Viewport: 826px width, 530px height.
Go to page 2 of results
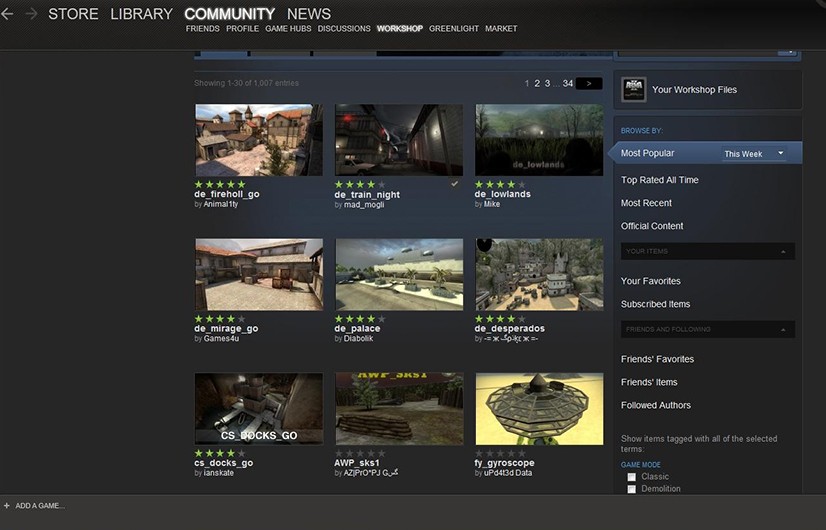[537, 83]
